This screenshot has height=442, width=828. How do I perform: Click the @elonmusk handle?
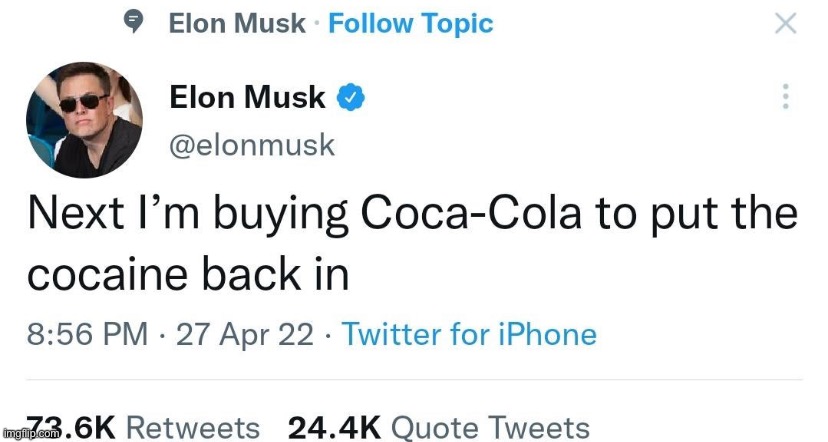point(252,145)
